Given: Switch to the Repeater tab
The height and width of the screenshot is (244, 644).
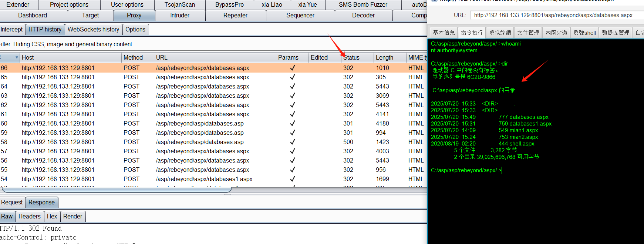Looking at the screenshot, I should point(235,15).
